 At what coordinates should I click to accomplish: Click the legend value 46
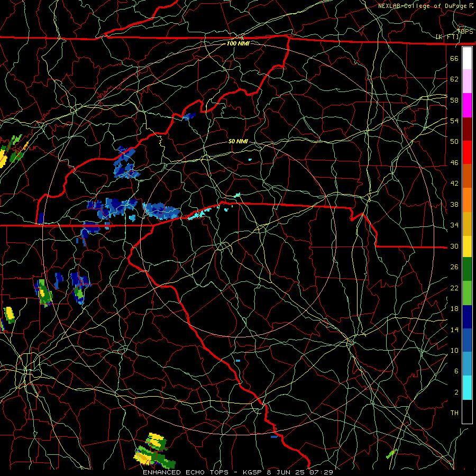point(454,163)
